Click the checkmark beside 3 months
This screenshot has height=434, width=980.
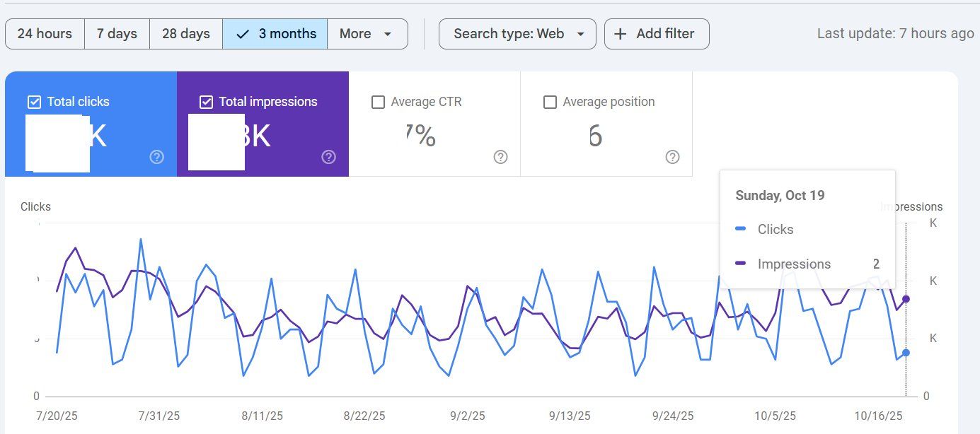[243, 33]
